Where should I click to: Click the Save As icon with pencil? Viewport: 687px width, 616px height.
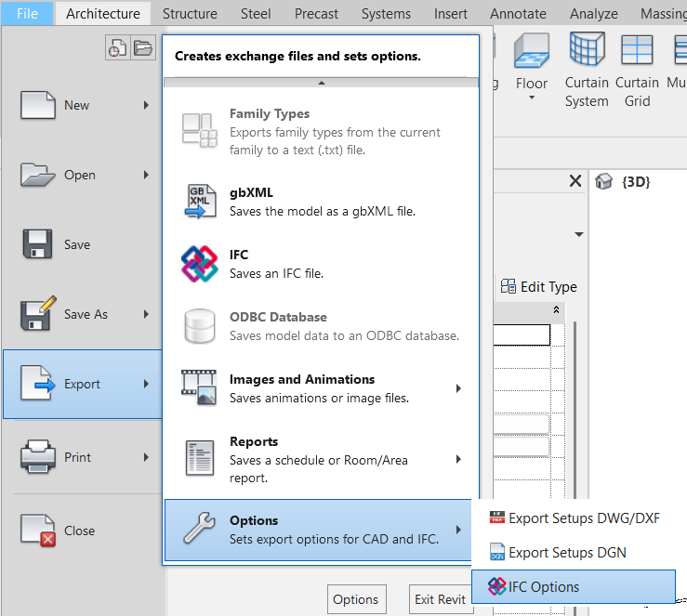38,312
